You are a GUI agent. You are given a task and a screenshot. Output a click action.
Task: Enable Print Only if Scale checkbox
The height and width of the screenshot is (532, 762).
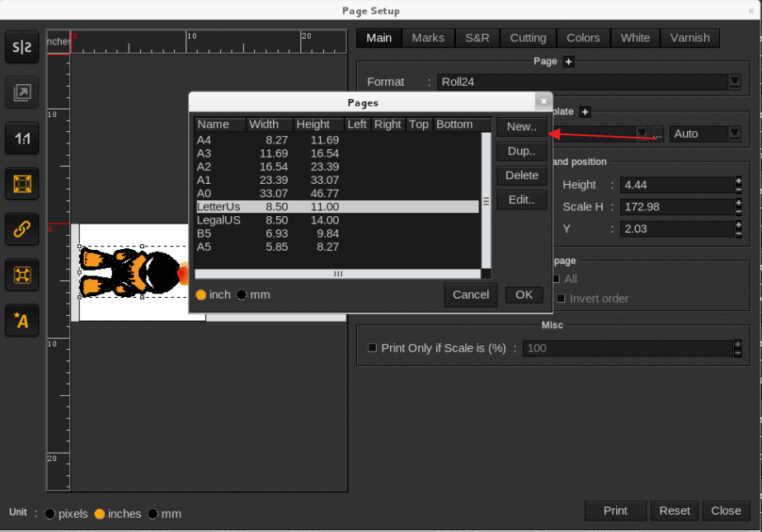(x=372, y=348)
